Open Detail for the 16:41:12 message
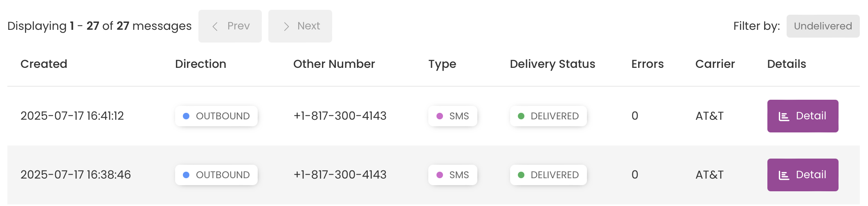868x206 pixels. pyautogui.click(x=803, y=116)
